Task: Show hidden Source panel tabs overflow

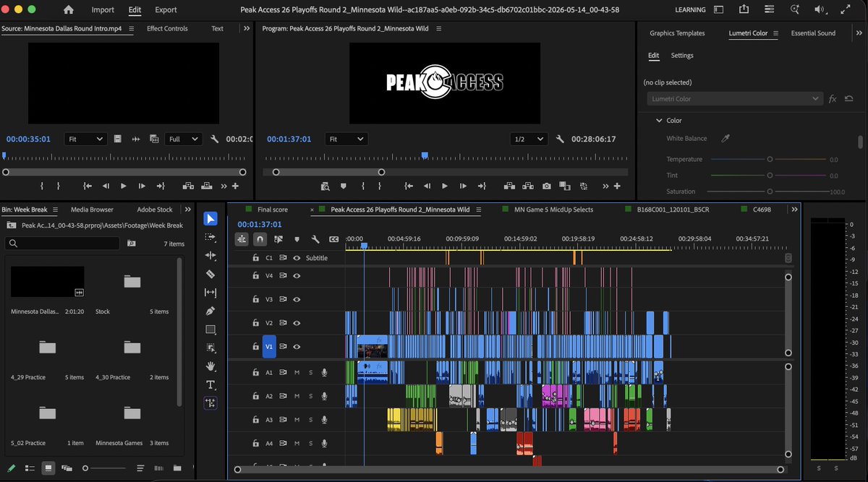Action: click(x=246, y=28)
